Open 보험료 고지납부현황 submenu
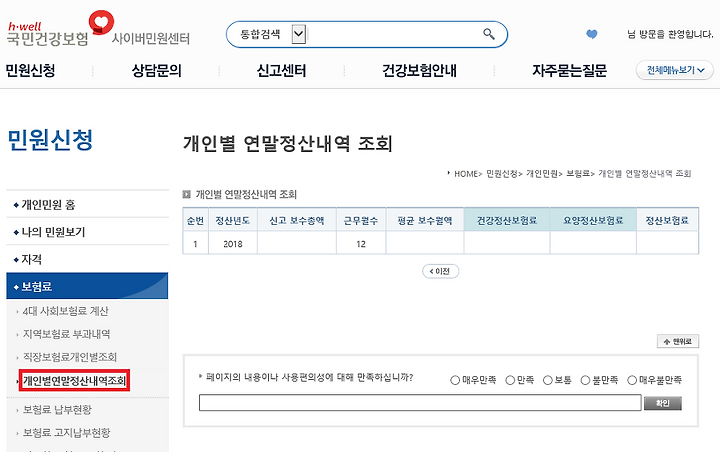This screenshot has width=720, height=452. 67,432
